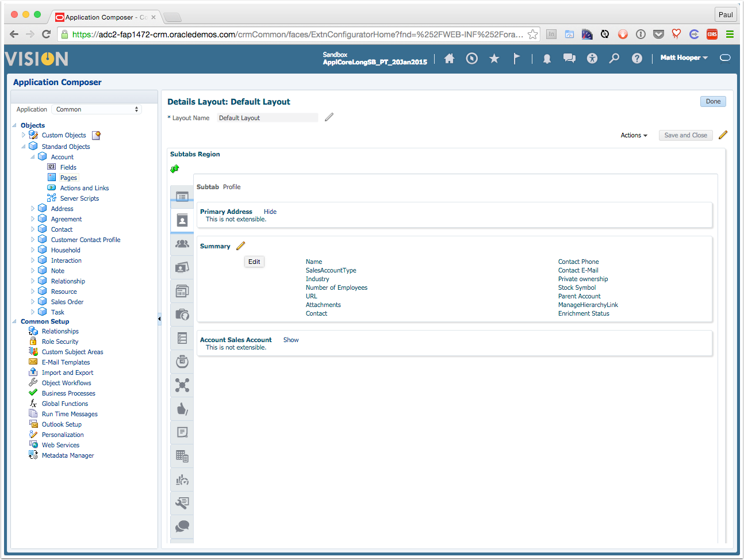
Task: Open Chrome hamburger menu
Action: coord(730,34)
